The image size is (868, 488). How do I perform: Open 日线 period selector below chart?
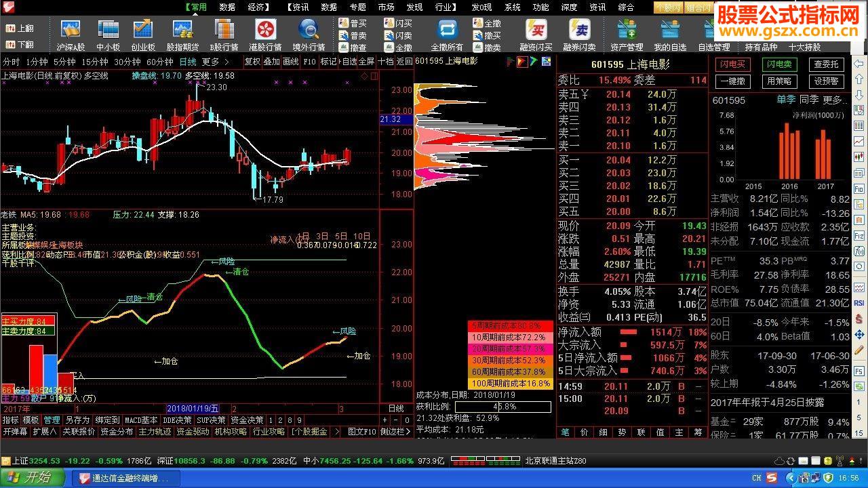(x=395, y=409)
